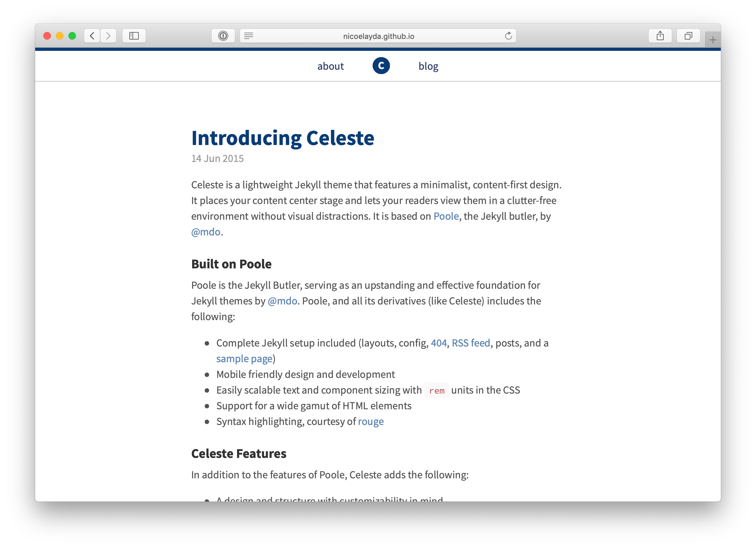Show Reader view icon in address bar
The height and width of the screenshot is (548, 756).
249,36
